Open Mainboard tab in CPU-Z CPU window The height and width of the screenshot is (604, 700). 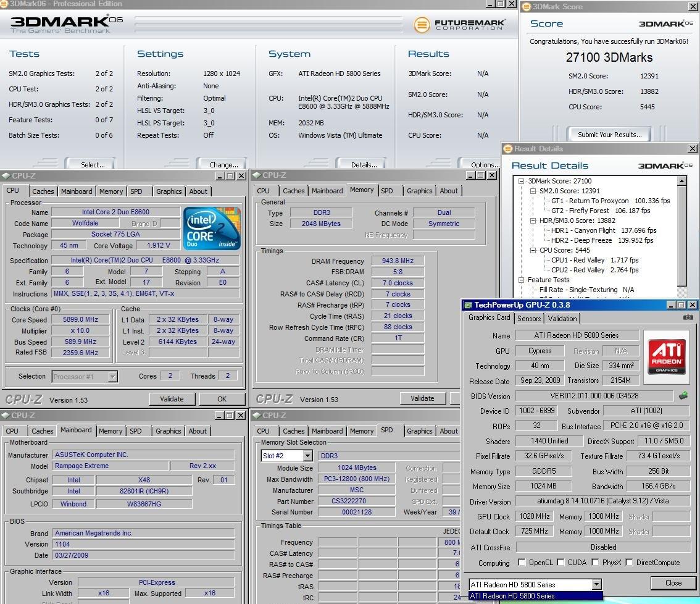pos(77,191)
